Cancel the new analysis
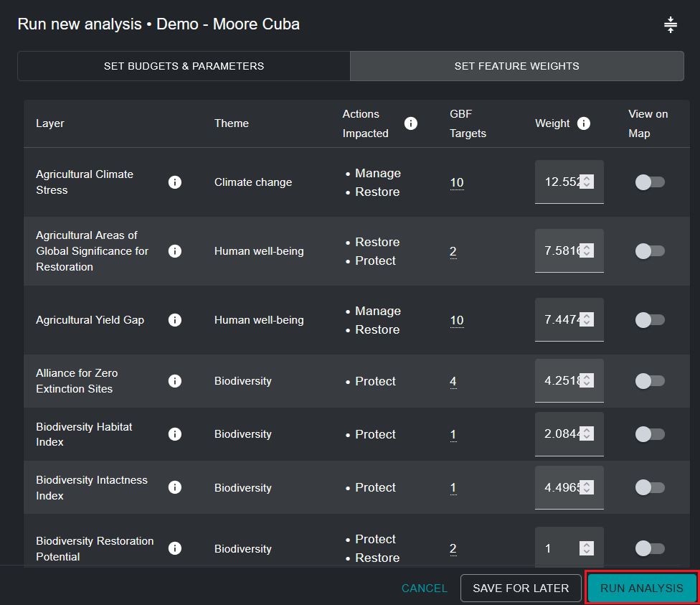Image resolution: width=700 pixels, height=605 pixels. pos(424,588)
